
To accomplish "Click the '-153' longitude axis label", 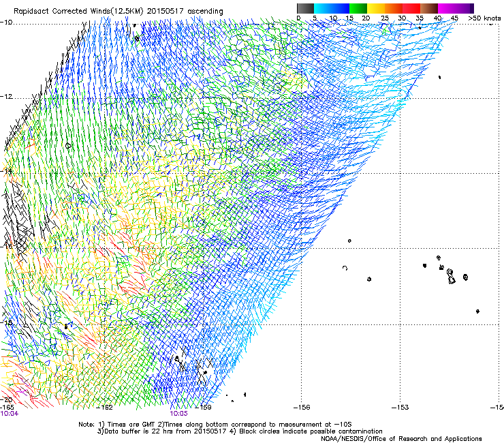I will tap(400, 408).
